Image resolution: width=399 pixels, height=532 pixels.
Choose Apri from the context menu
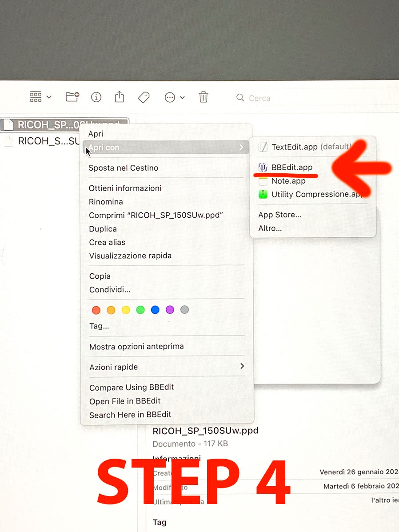[x=96, y=134]
